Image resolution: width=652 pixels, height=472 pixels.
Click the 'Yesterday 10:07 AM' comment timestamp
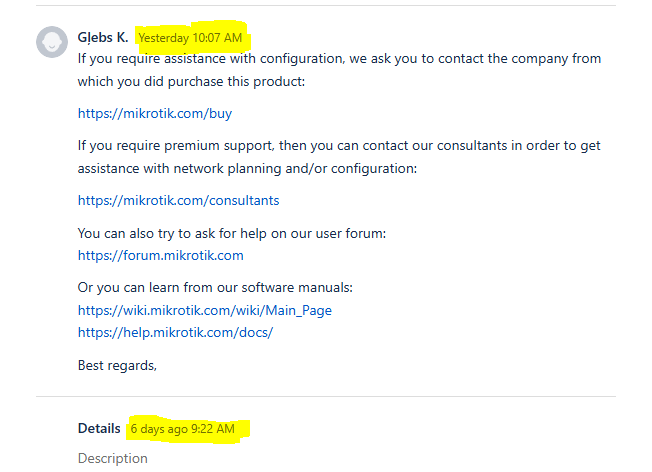[x=190, y=38]
